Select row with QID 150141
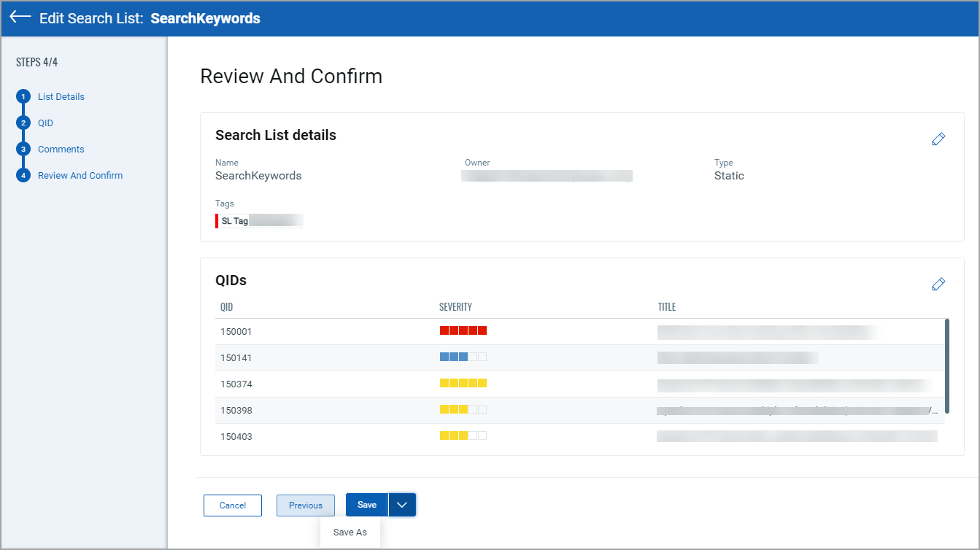 click(236, 358)
